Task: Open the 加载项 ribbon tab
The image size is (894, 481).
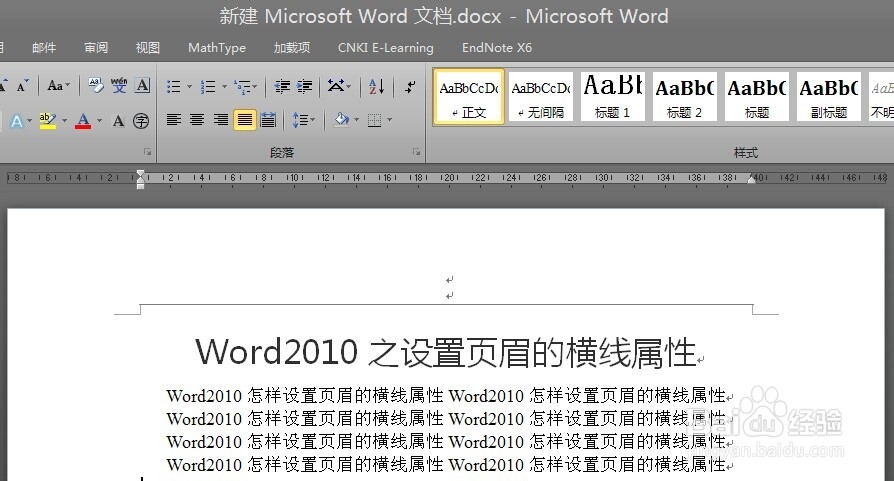Action: coord(292,47)
